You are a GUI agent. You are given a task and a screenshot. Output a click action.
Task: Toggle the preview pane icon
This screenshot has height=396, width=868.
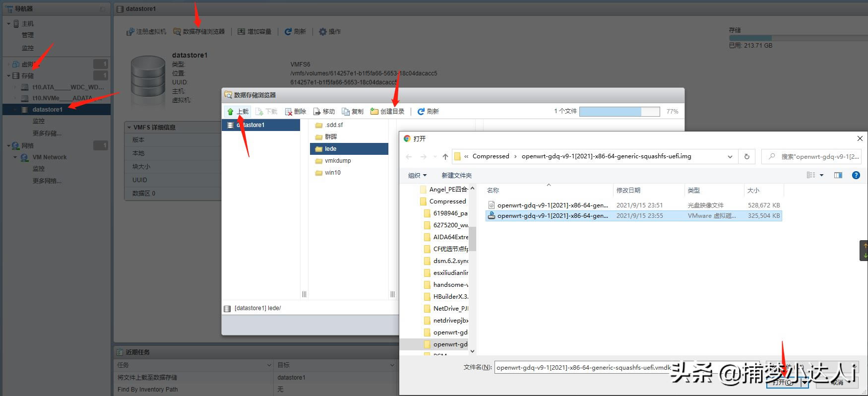point(838,175)
